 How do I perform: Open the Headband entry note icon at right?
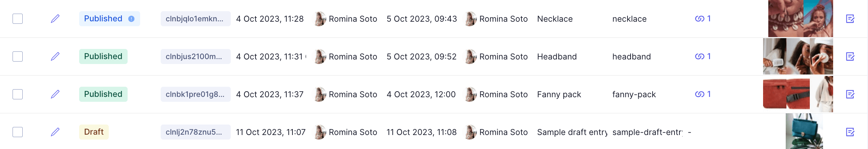pyautogui.click(x=850, y=56)
